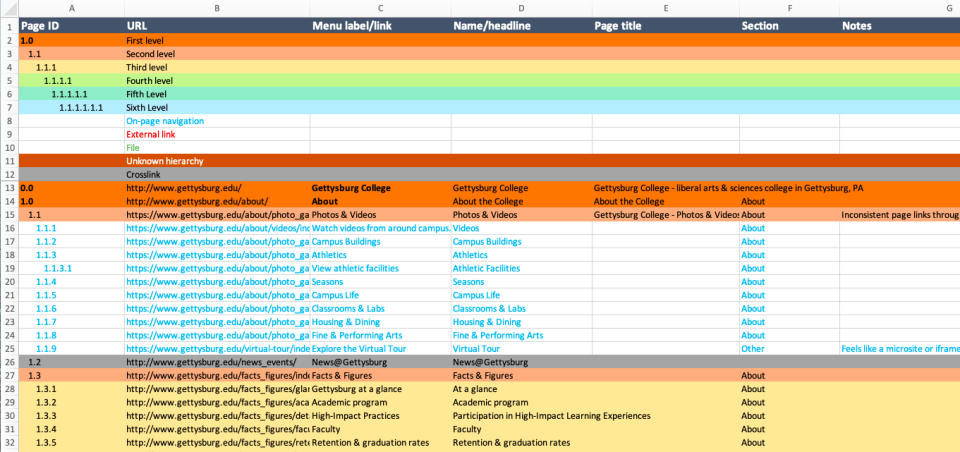960x452 pixels.
Task: Select the bold 'Gettysburg College' menu label
Action: point(381,188)
